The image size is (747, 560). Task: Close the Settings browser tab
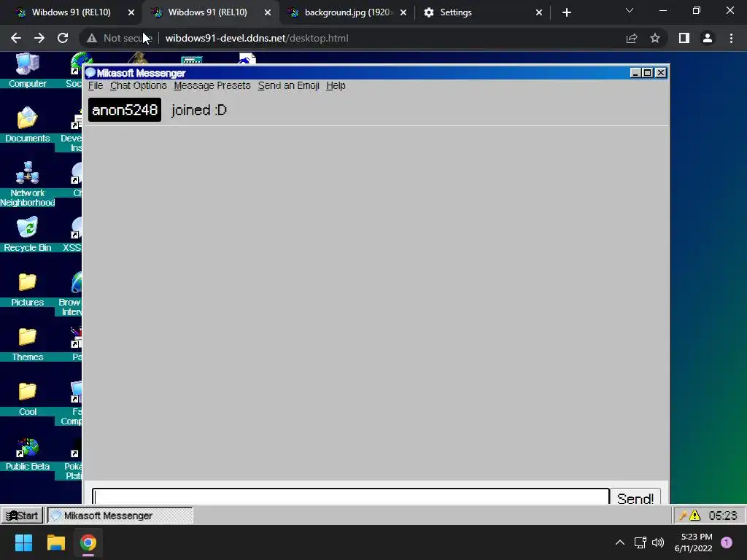[x=539, y=12]
